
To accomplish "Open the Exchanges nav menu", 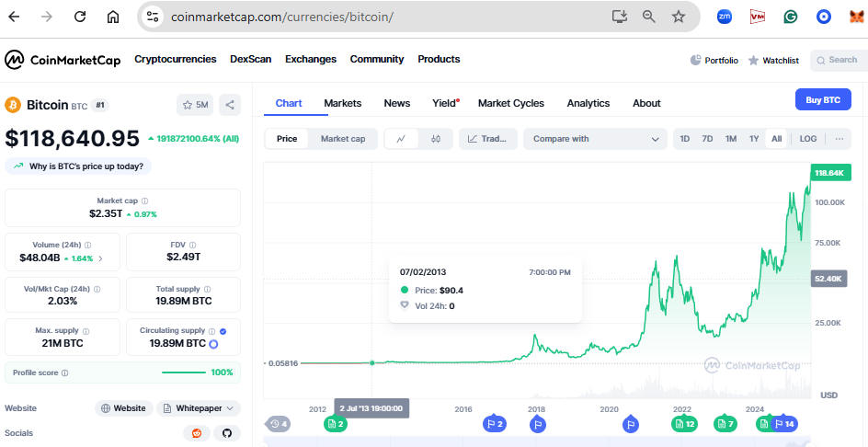I will pos(311,59).
